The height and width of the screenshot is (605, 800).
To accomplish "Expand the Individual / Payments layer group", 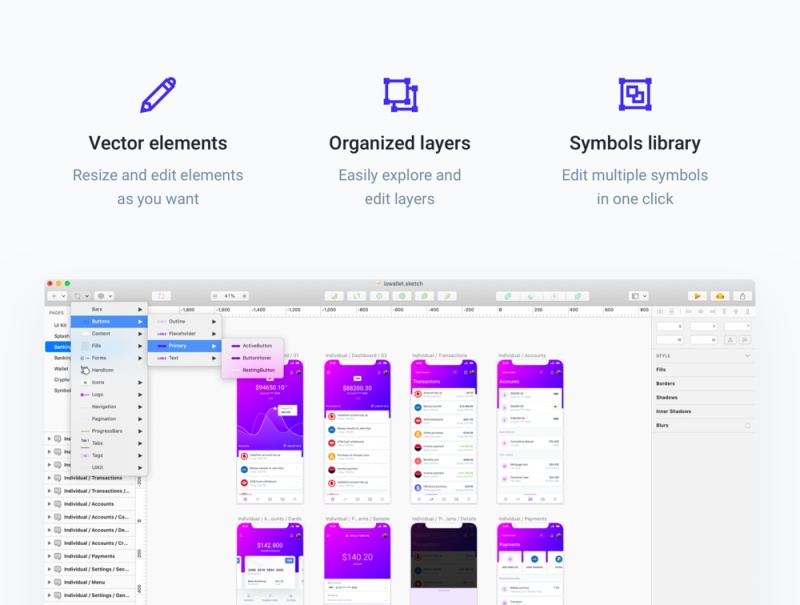I will pyautogui.click(x=50, y=556).
